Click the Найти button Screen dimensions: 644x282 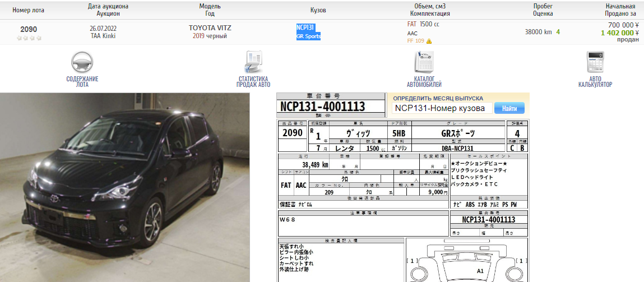pyautogui.click(x=509, y=109)
